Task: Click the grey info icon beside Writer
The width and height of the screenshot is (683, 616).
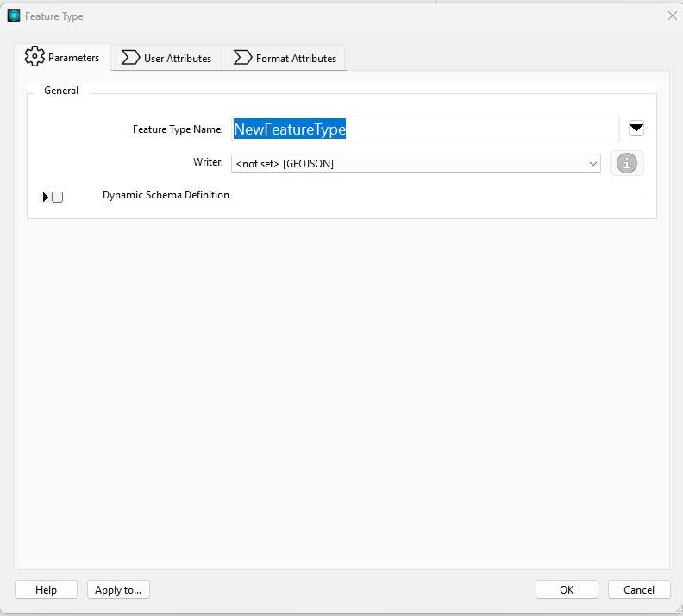Action: point(627,163)
